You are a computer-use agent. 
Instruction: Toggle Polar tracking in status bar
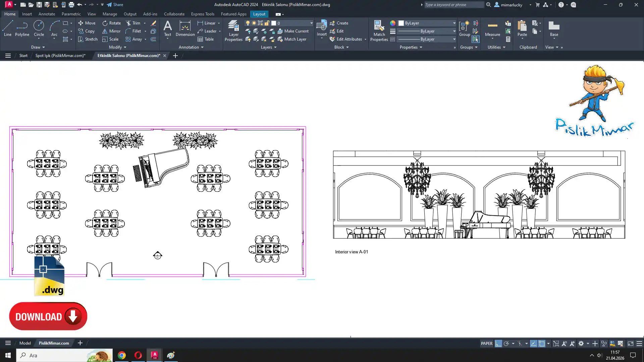506,344
